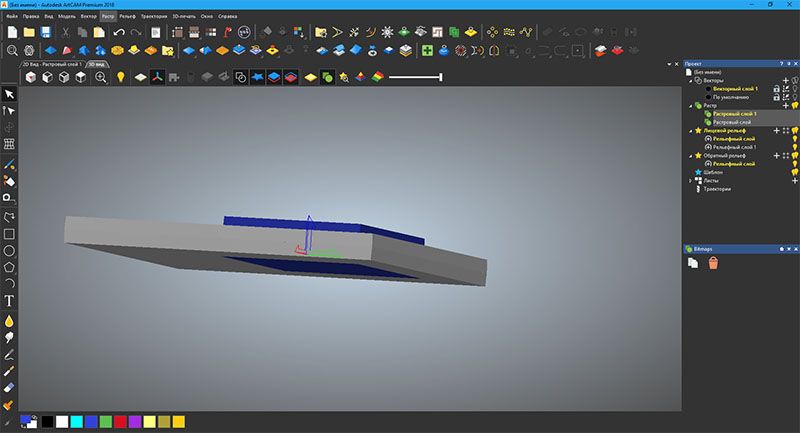Screen dimensions: 800x433
Task: Toggle all raster layers visibility bulb
Action: (x=795, y=106)
